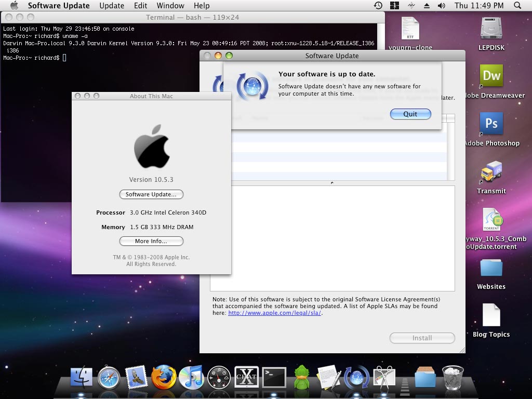Screen dimensions: 532x399
Task: Open the Edit menu
Action: (140, 5)
